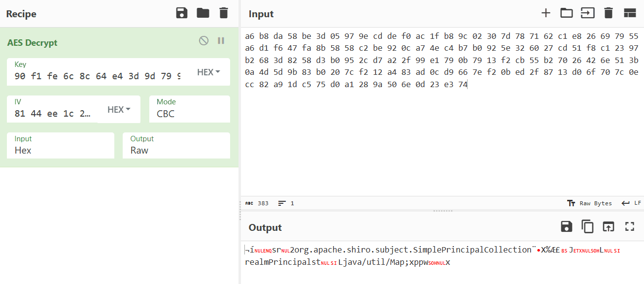644x284 pixels.
Task: Click the Key input field
Action: click(x=98, y=76)
